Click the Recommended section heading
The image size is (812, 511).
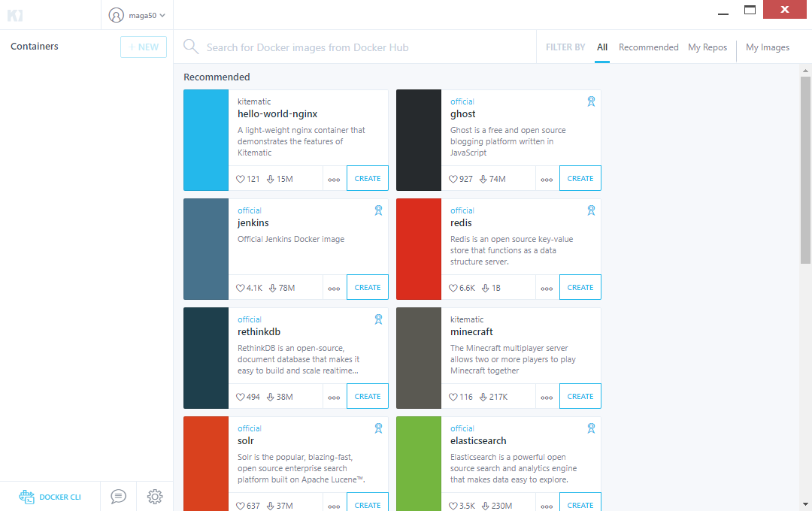pos(217,77)
